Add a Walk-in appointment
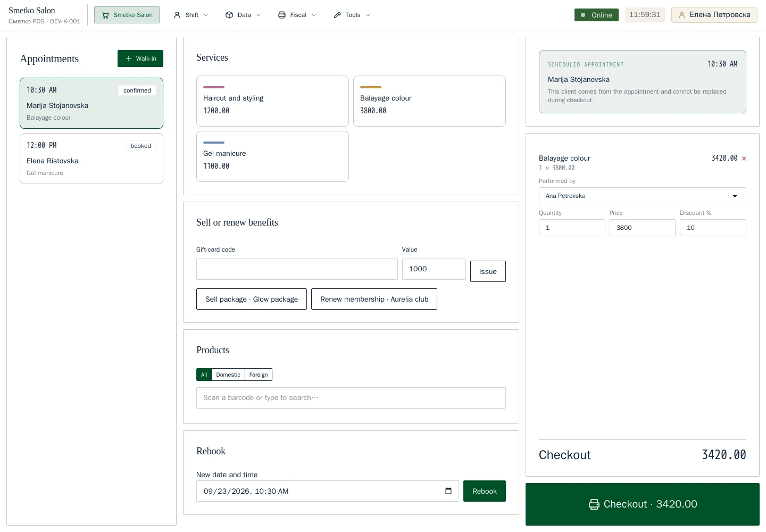 (140, 59)
